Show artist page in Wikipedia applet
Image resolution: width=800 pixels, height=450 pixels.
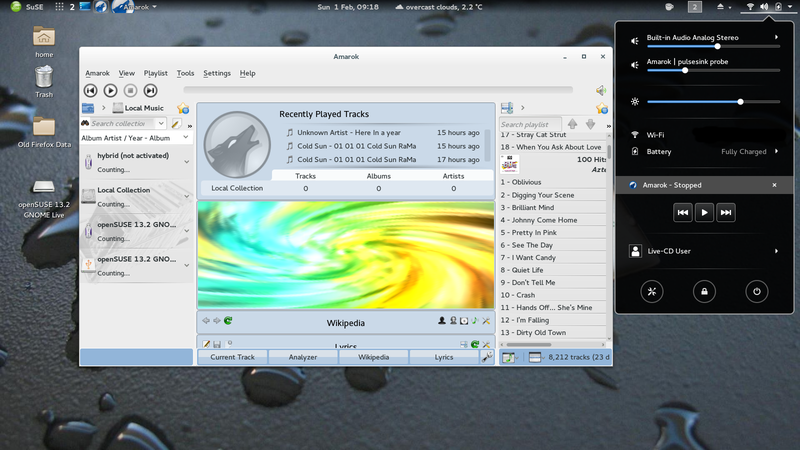pos(442,320)
